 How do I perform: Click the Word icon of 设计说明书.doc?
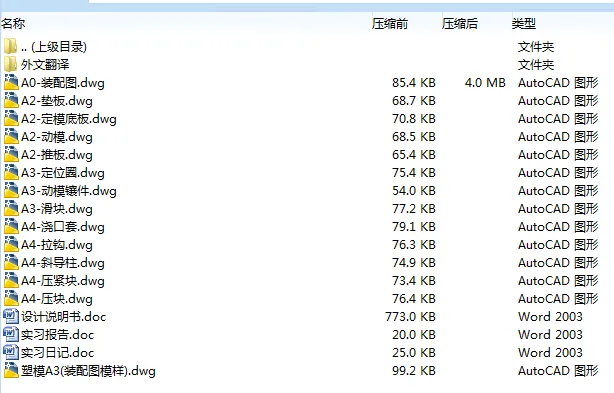11,316
